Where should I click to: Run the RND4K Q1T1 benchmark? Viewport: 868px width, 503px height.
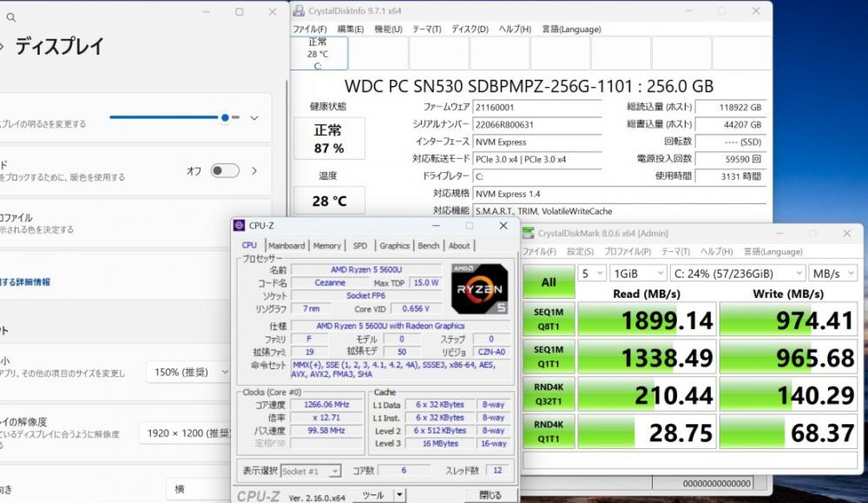tap(549, 432)
